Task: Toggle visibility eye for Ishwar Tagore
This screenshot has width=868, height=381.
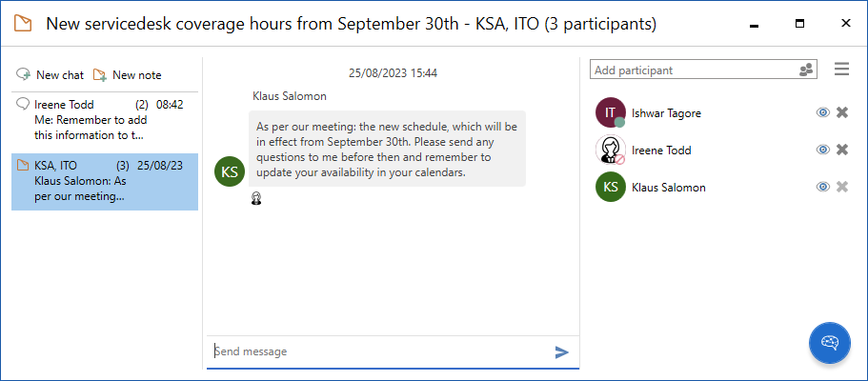Action: (823, 112)
